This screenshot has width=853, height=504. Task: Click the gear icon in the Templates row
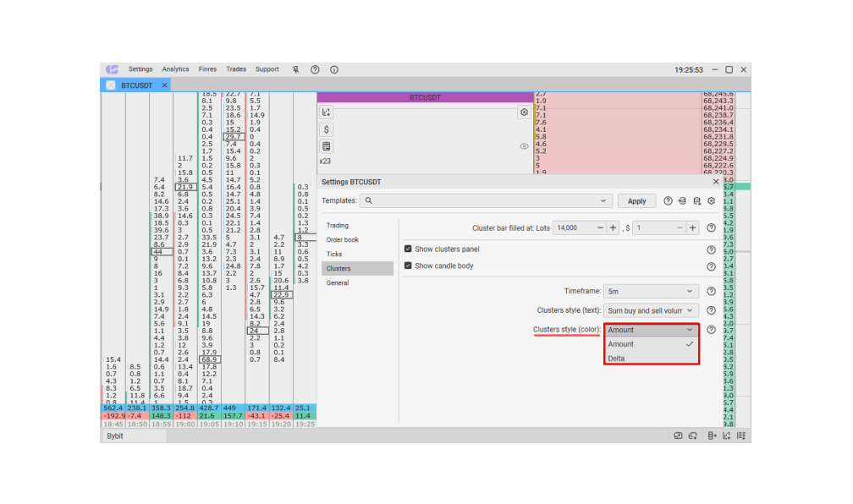[x=711, y=200]
